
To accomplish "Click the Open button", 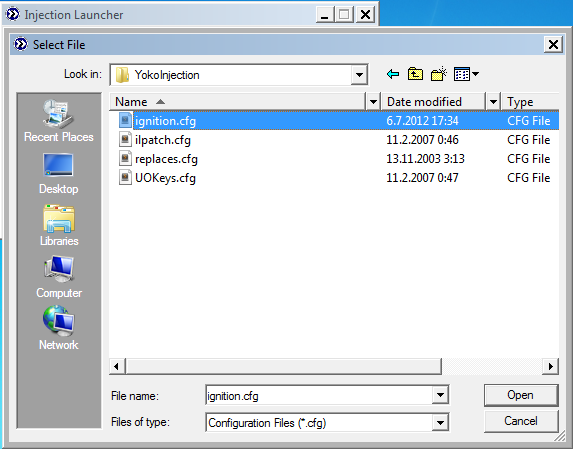I will point(521,395).
